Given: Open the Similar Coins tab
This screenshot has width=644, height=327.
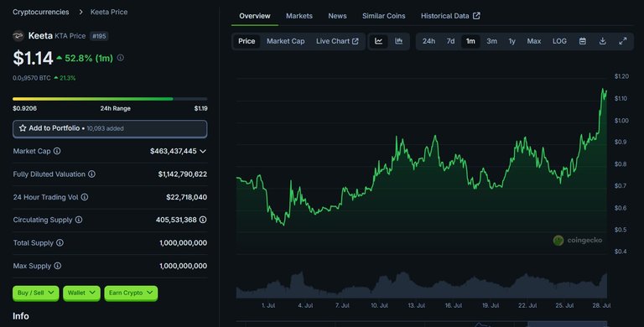Looking at the screenshot, I should (383, 16).
